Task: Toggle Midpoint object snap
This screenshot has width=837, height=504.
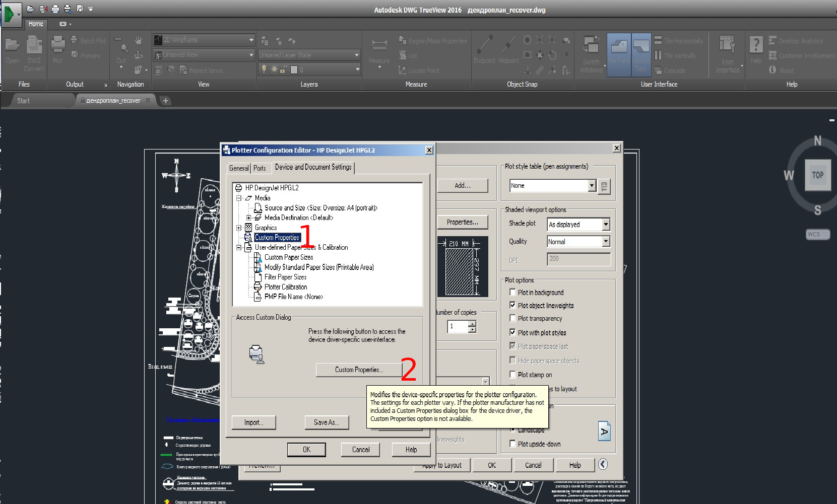Action: (x=508, y=50)
